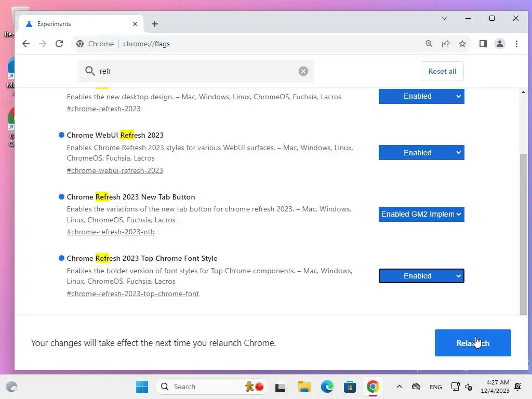Clear the flags search with the X icon
This screenshot has height=399, width=532.
click(303, 71)
